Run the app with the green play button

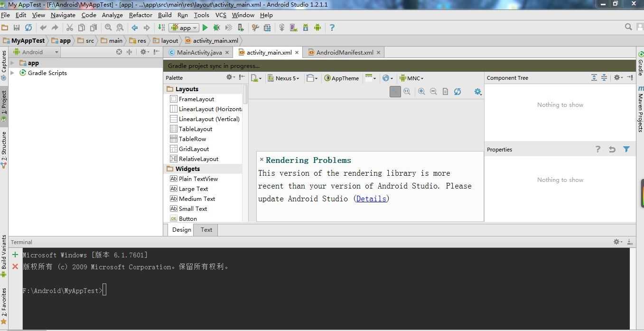point(205,28)
